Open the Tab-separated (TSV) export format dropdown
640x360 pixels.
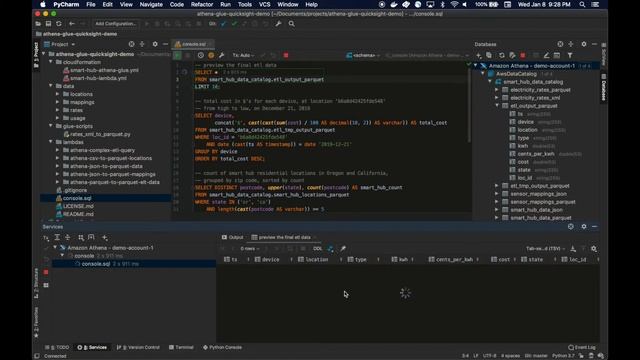pos(545,249)
